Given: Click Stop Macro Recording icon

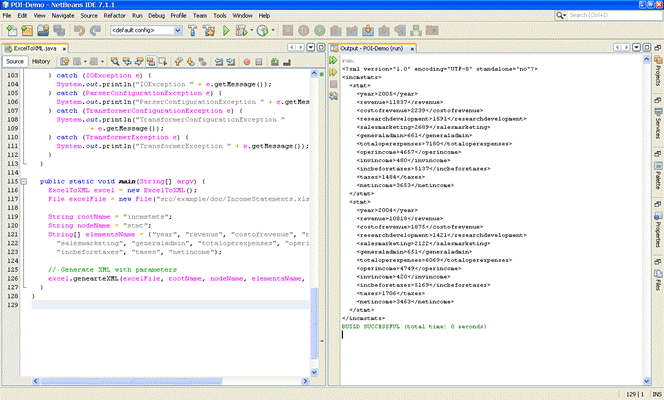Looking at the screenshot, I should point(259,62).
